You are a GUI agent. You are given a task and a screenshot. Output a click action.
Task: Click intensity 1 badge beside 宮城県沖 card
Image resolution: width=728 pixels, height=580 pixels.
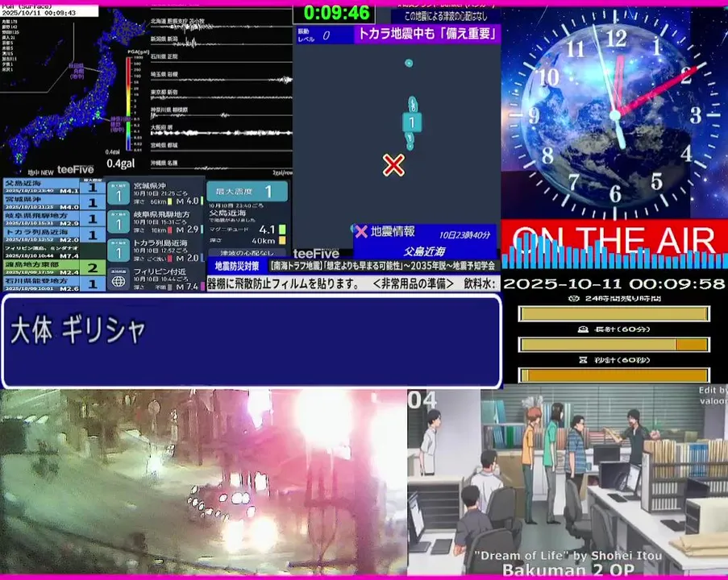tap(119, 195)
